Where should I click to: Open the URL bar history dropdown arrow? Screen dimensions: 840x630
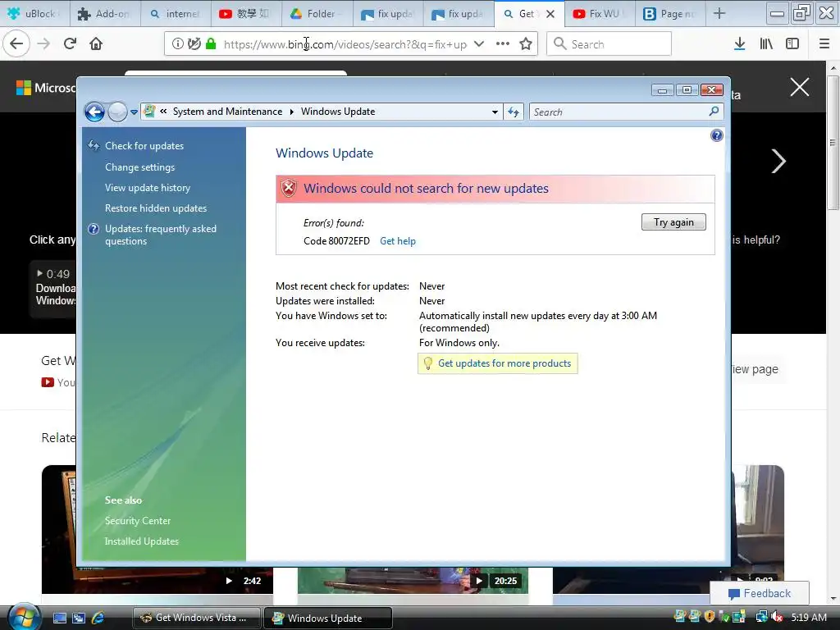pyautogui.click(x=479, y=44)
